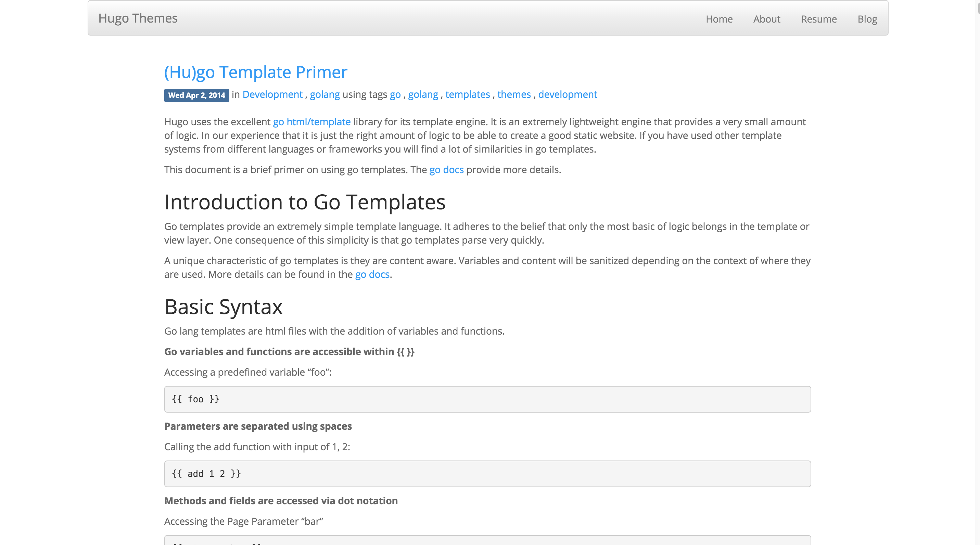Screen dimensions: 980x545
Task: Open the (Hu)go Template Primer title link
Action: (x=256, y=72)
